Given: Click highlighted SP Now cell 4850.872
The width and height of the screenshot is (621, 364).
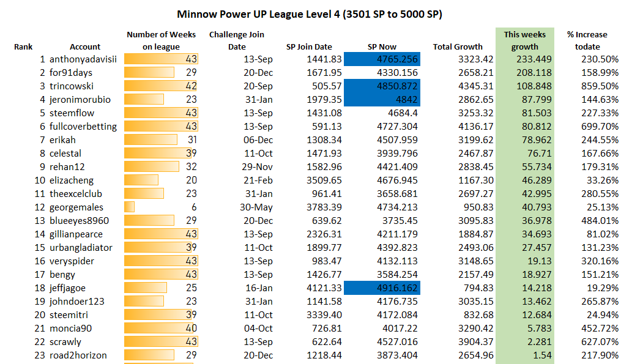Looking at the screenshot, I should pos(382,86).
